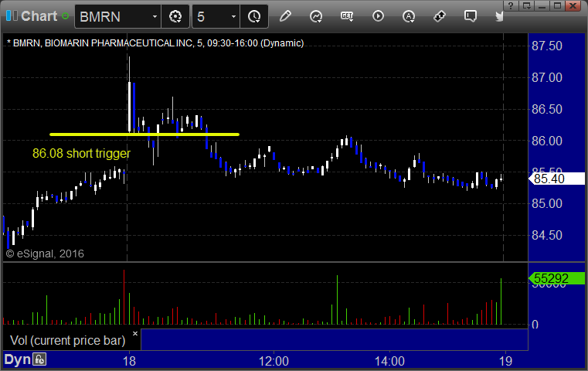Open the symbol settings gear icon
Screen dimensions: 588x371
coord(175,15)
